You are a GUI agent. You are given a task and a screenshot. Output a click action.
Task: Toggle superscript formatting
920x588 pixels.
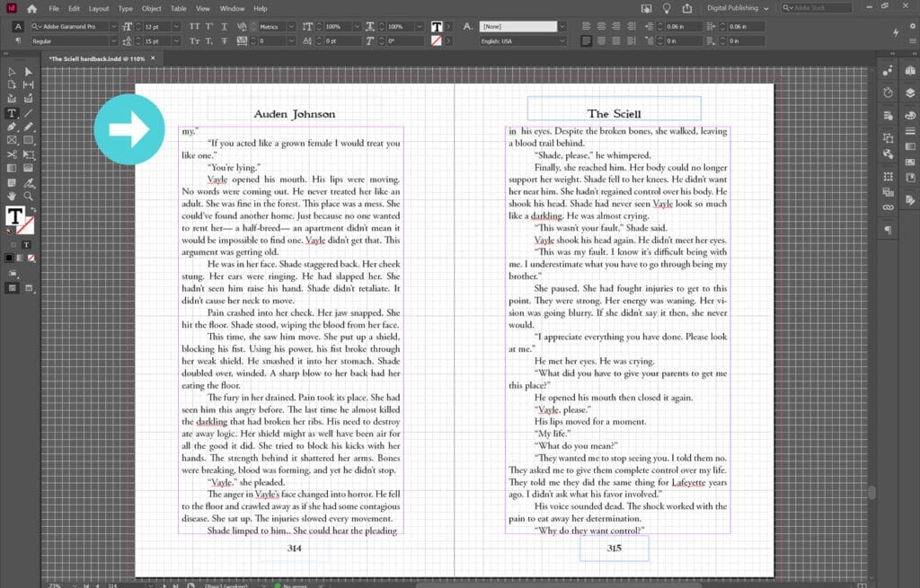(209, 26)
